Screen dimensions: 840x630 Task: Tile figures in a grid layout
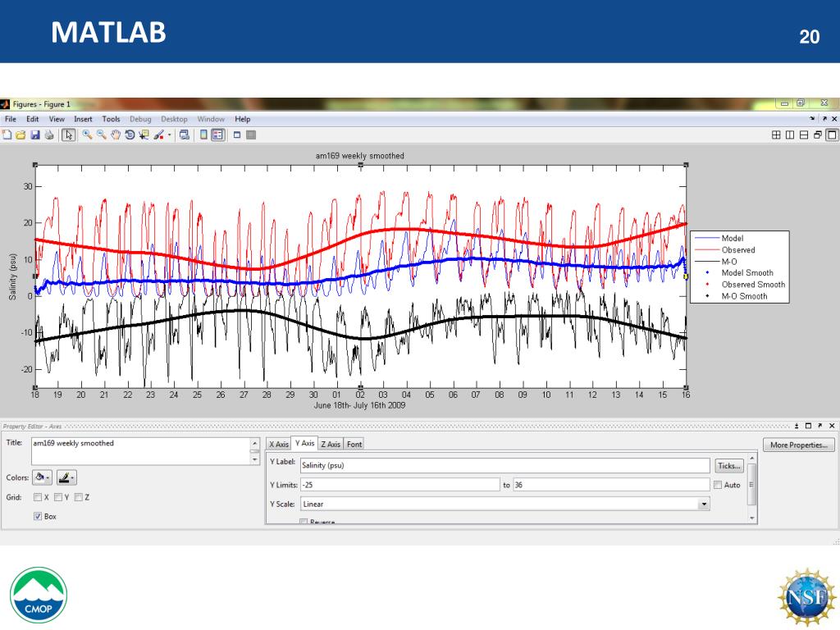(776, 135)
